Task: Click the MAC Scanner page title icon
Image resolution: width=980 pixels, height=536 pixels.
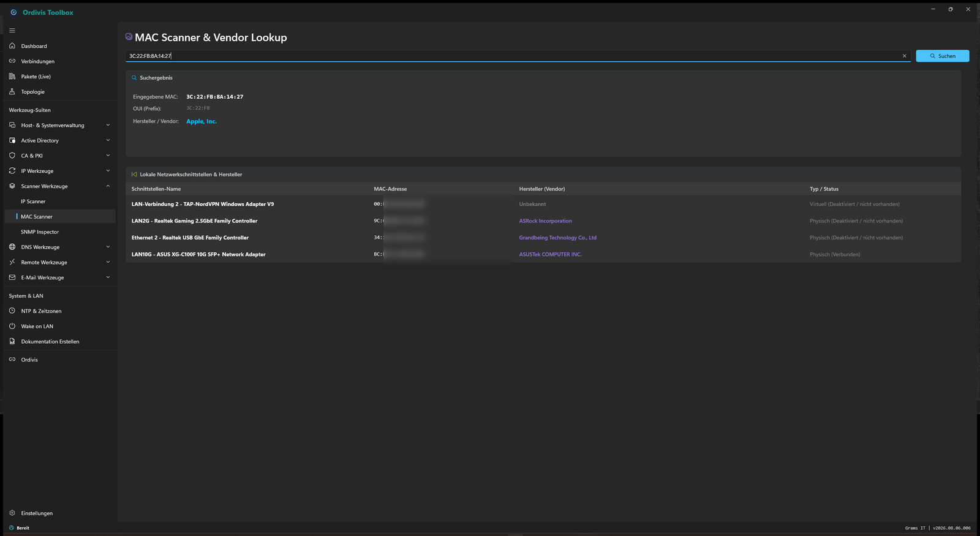Action: tap(129, 37)
